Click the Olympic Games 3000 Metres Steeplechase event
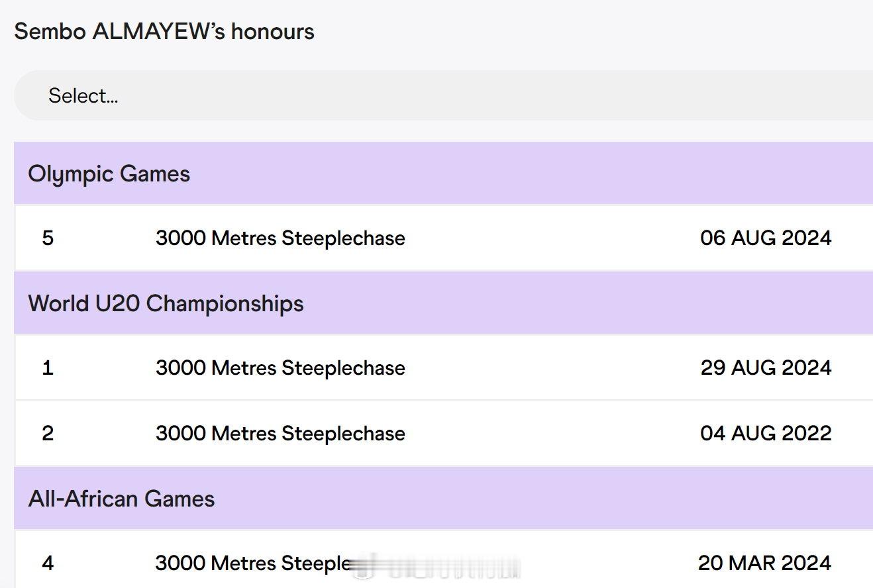 [280, 238]
